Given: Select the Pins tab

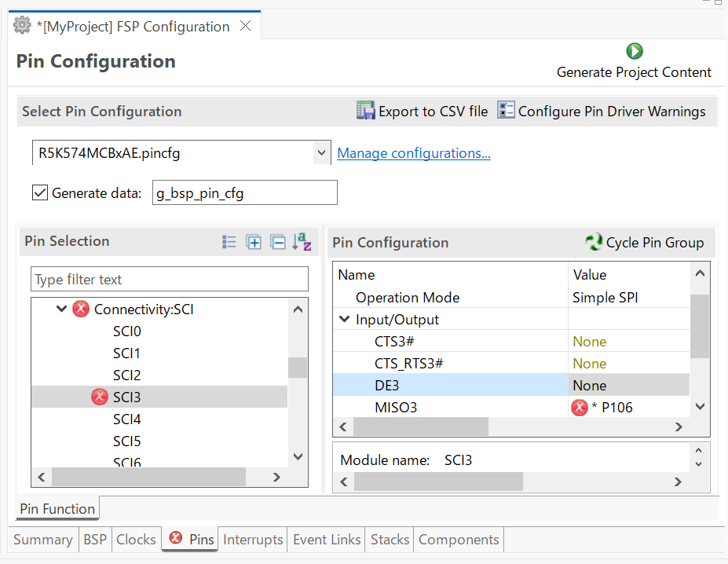Looking at the screenshot, I should (190, 539).
